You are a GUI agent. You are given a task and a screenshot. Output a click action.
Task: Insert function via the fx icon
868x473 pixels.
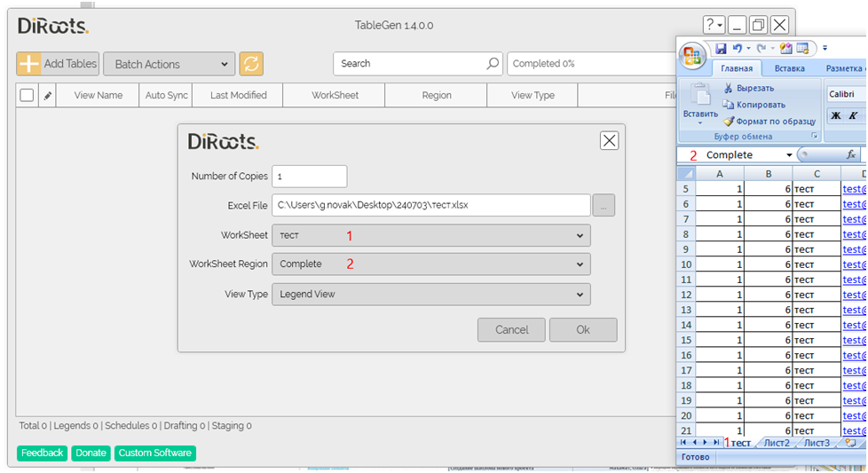(x=850, y=155)
